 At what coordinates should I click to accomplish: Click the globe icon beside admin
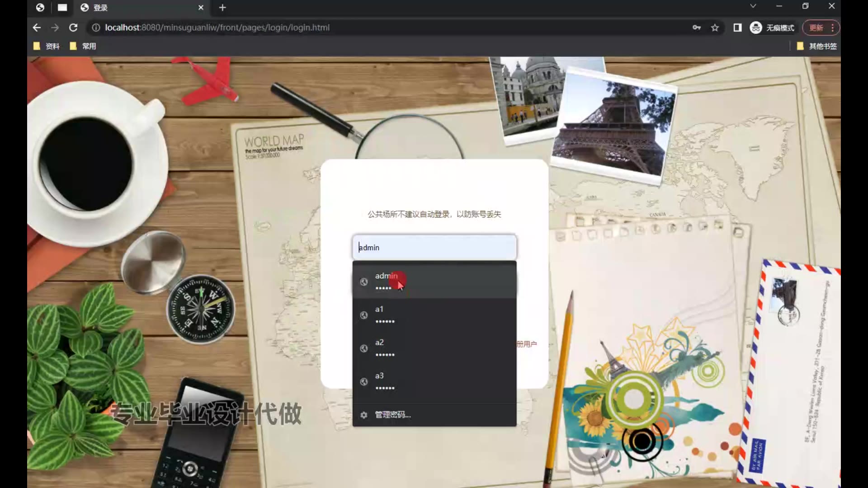363,282
